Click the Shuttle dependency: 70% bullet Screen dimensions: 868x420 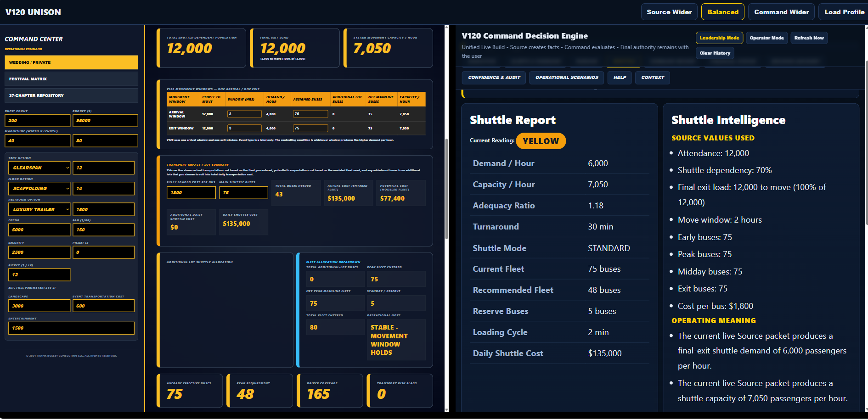pos(724,170)
